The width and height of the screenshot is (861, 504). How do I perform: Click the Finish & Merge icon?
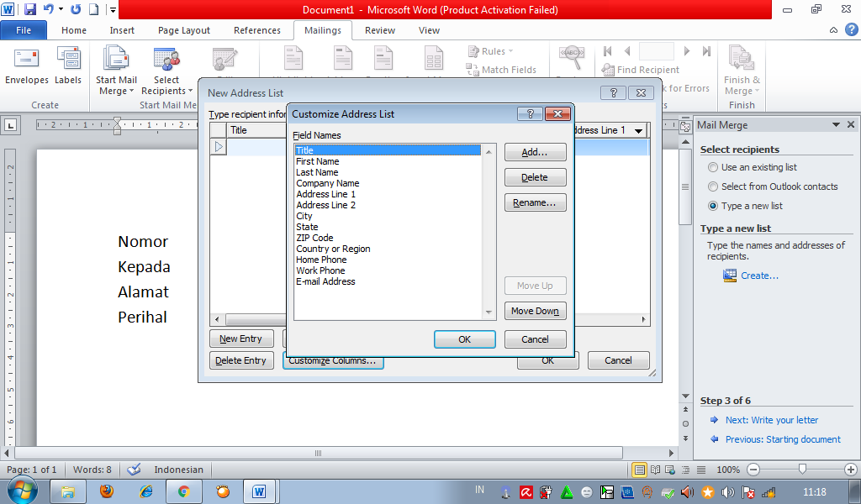[x=740, y=56]
